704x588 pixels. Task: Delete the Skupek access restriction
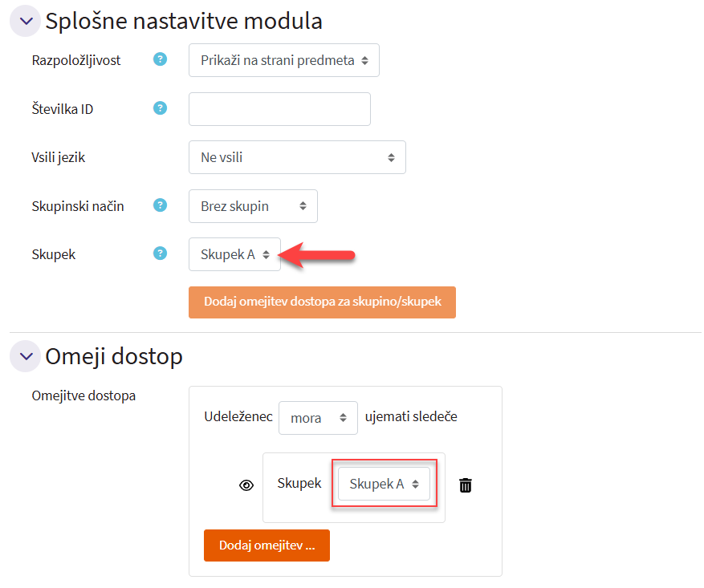466,485
